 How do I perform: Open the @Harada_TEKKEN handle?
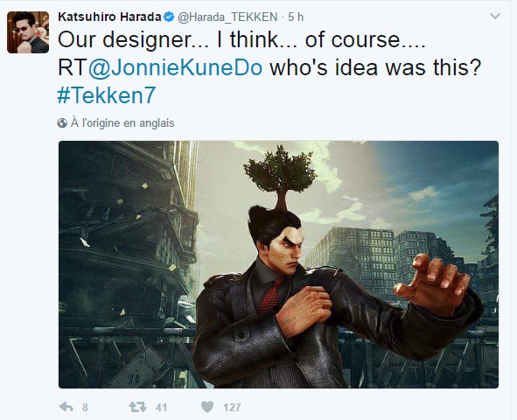click(x=227, y=17)
